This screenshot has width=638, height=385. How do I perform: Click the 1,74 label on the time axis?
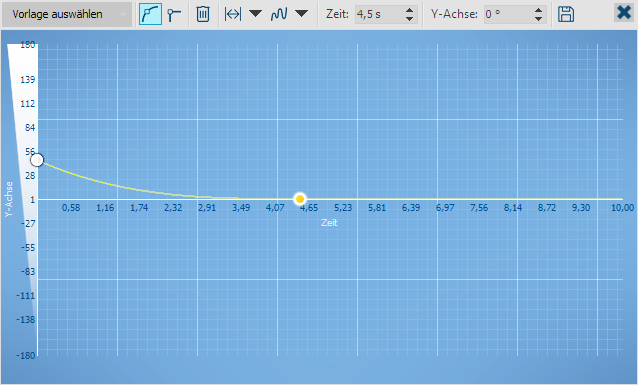click(139, 208)
